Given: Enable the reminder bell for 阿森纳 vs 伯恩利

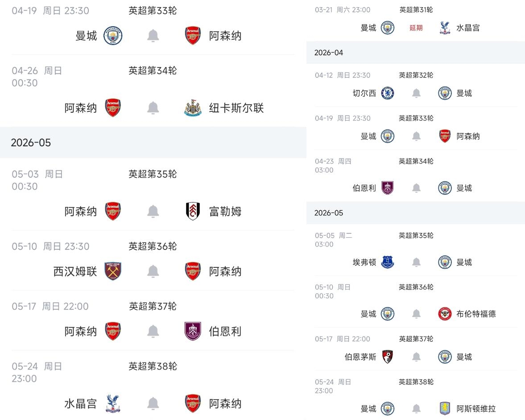Looking at the screenshot, I should pos(153,331).
